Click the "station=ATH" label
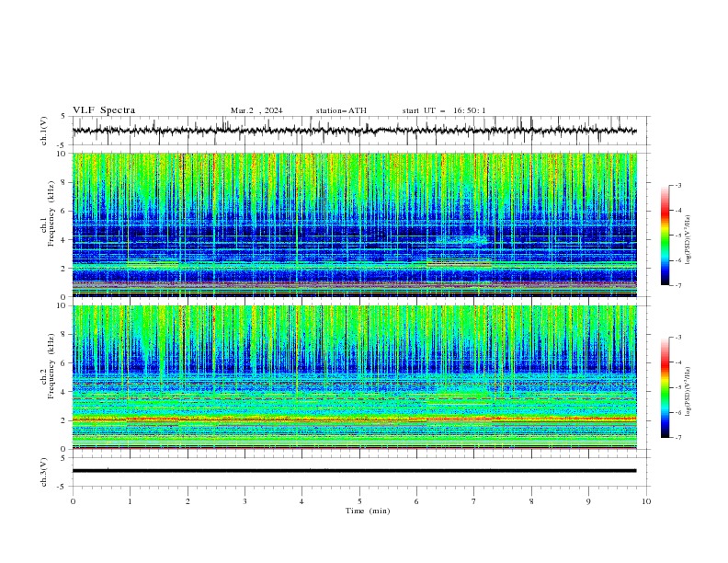The height and width of the screenshot is (563, 728). coord(341,110)
